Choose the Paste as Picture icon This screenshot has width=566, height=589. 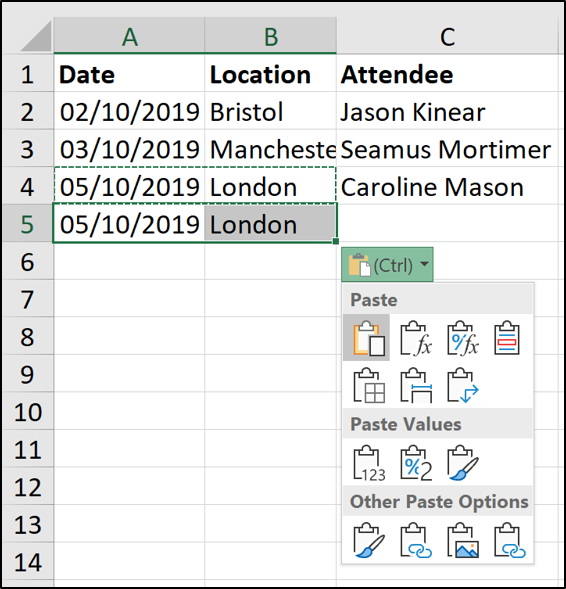(462, 540)
